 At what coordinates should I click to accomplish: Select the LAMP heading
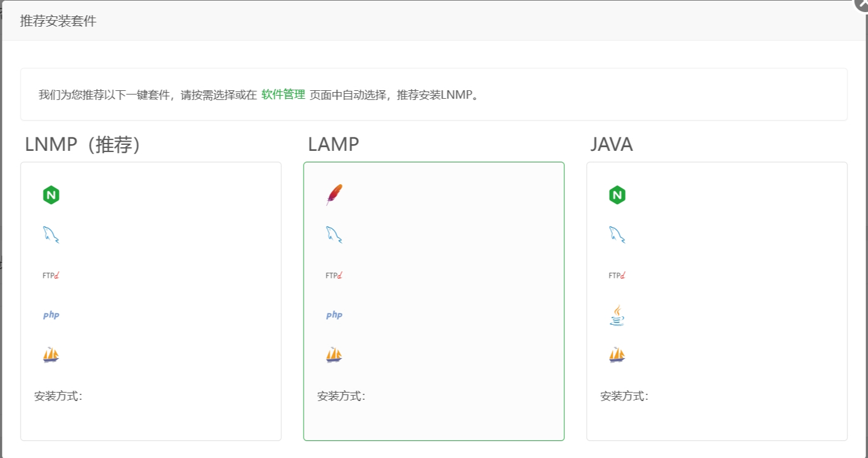[x=333, y=144]
